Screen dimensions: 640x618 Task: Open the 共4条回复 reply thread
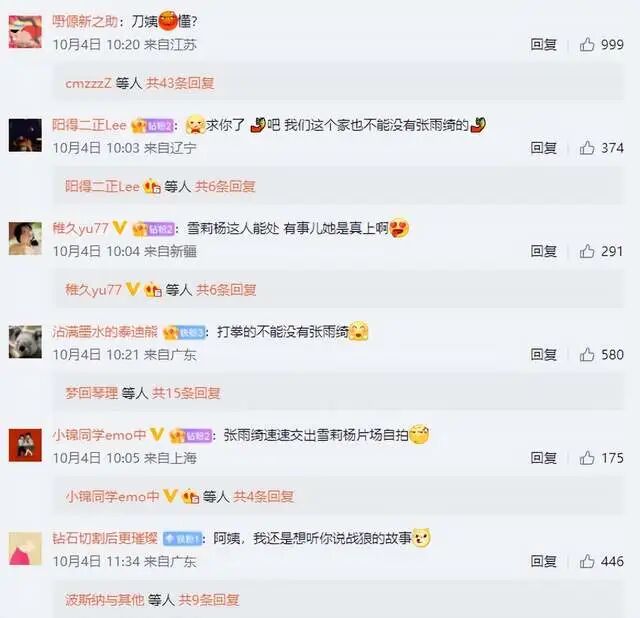click(263, 496)
